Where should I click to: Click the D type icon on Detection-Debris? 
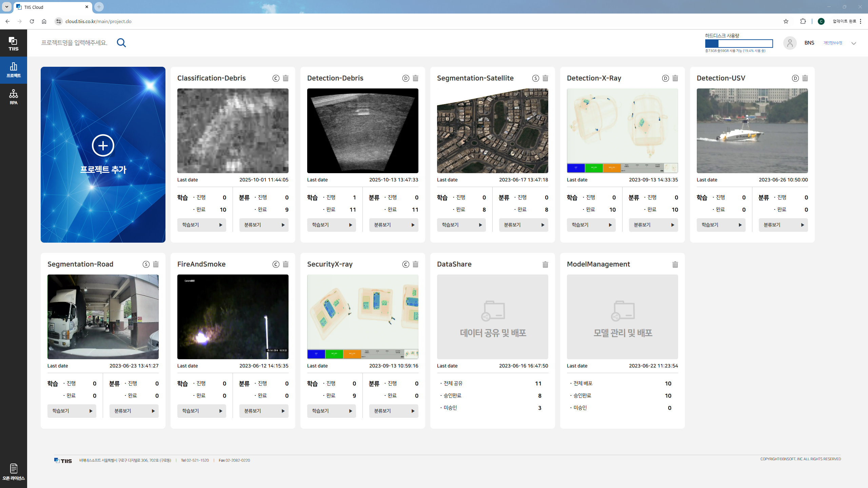pos(406,78)
